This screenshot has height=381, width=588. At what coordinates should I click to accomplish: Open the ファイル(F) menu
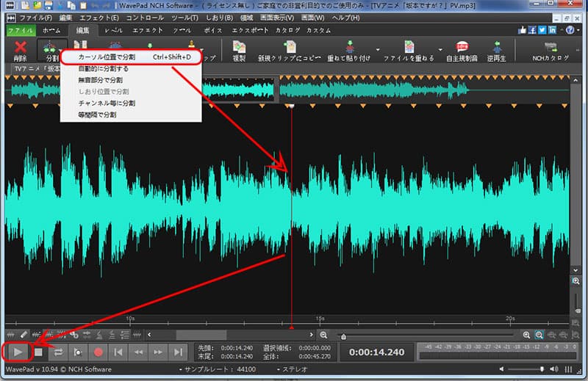click(35, 18)
